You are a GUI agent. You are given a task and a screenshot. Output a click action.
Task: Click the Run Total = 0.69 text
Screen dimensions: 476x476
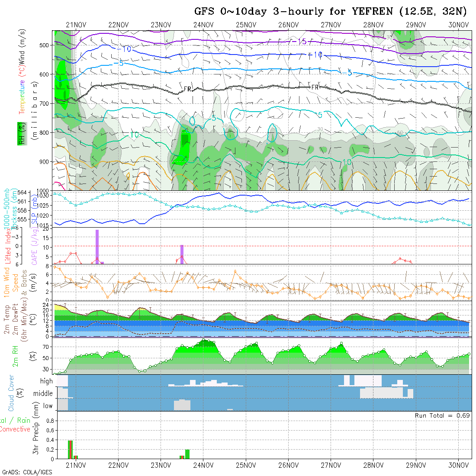click(x=442, y=415)
